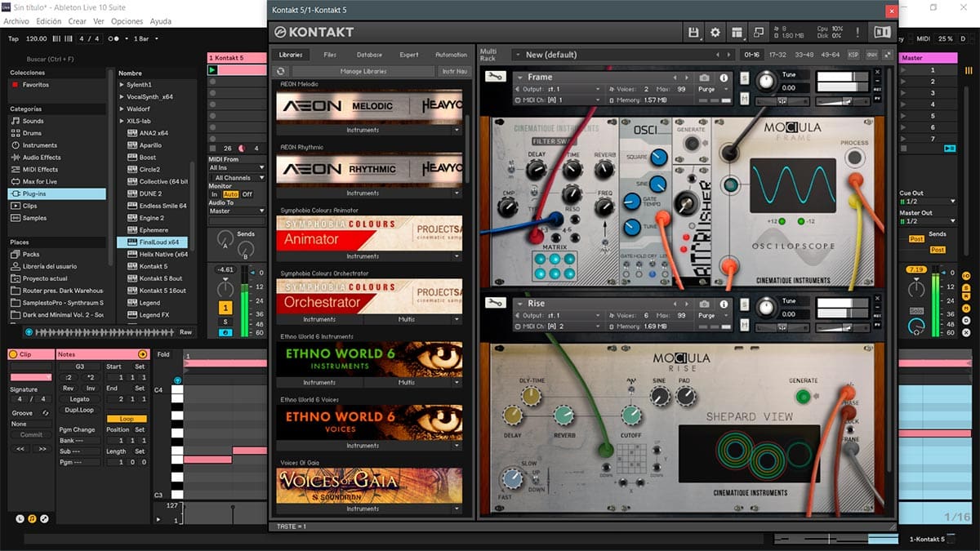Open the Kontakt workspace layout icon
The width and height of the screenshot is (980, 551).
coord(737,32)
